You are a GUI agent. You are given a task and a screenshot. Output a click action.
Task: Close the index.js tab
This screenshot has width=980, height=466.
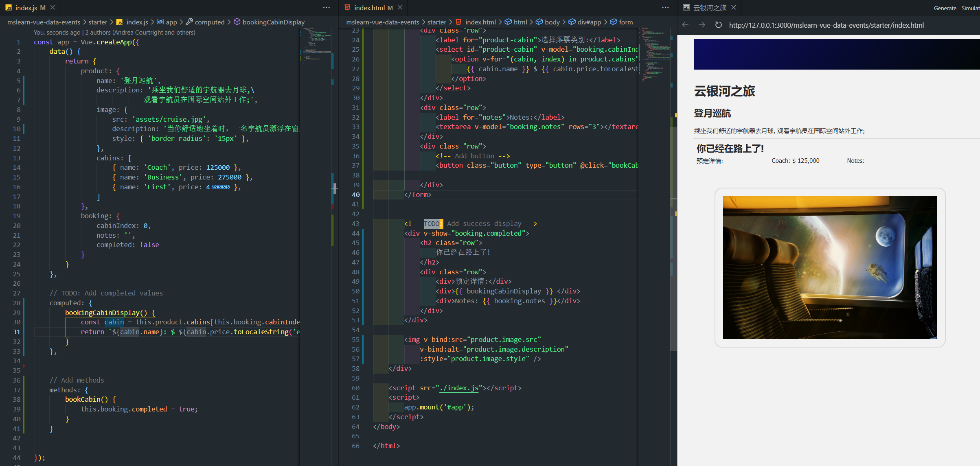pos(53,8)
